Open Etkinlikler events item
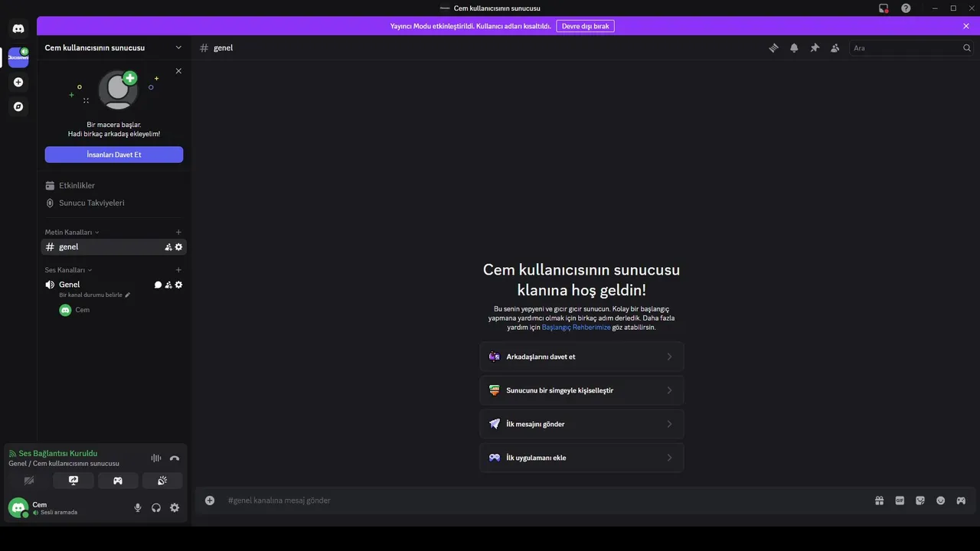The height and width of the screenshot is (551, 980). click(x=114, y=185)
